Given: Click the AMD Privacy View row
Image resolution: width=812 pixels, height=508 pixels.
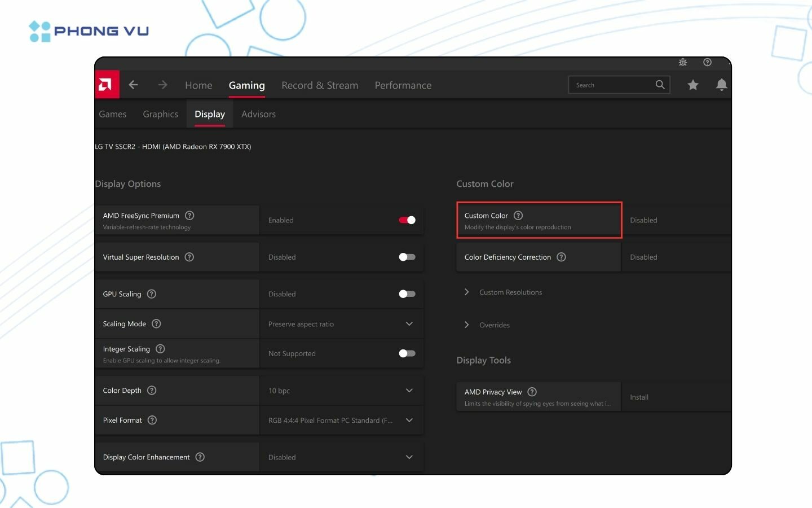Looking at the screenshot, I should (x=539, y=397).
